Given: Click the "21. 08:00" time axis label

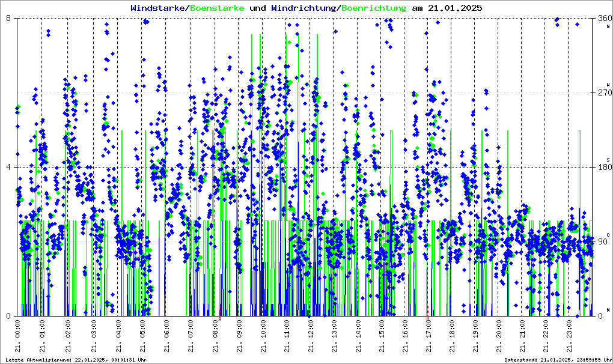Looking at the screenshot, I should 215,336.
